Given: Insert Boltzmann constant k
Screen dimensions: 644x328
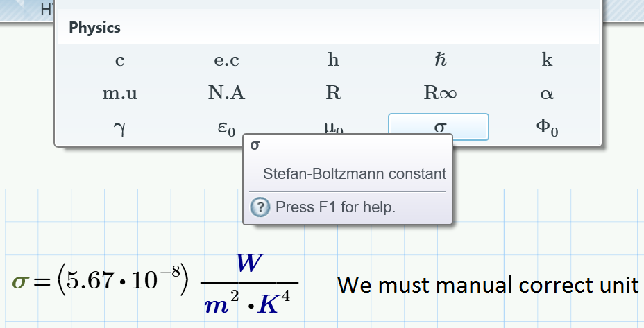Looking at the screenshot, I should click(x=547, y=60).
